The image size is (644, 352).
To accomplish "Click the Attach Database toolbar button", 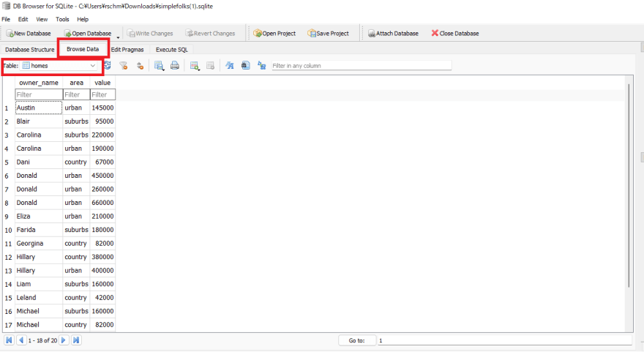I will tap(393, 33).
